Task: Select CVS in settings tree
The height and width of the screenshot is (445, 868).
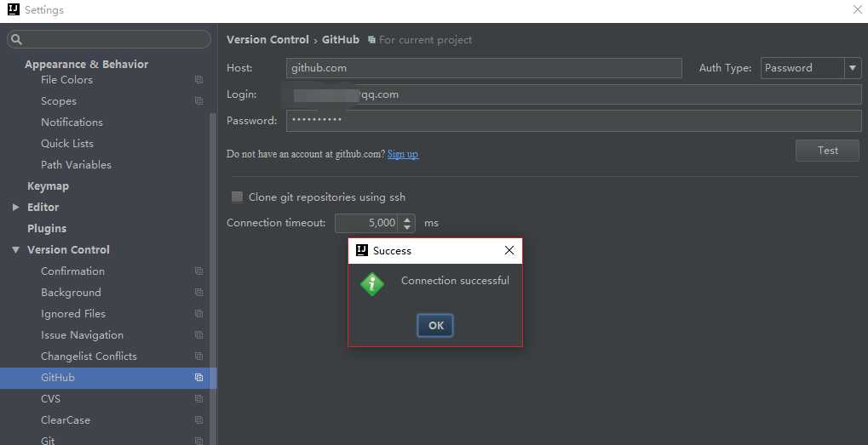Action: (x=50, y=399)
